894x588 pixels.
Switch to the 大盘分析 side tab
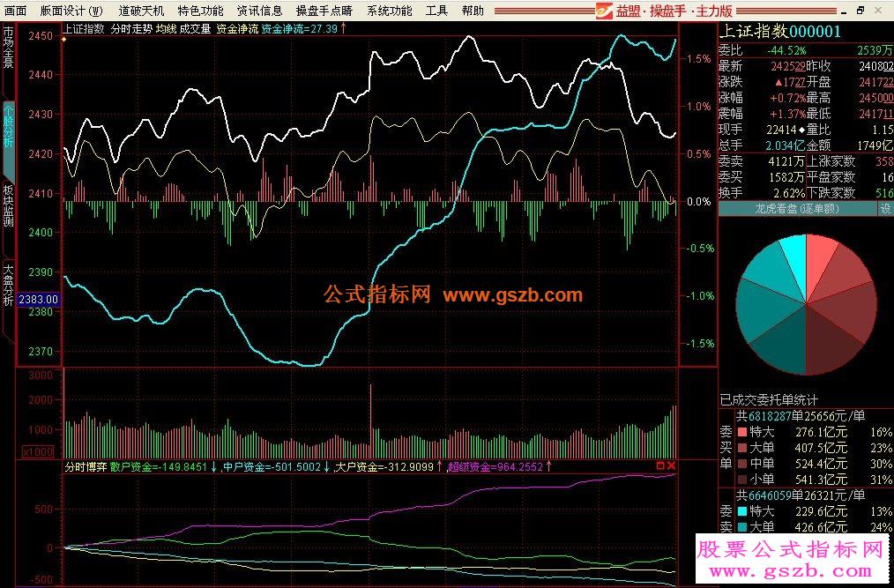click(8, 283)
